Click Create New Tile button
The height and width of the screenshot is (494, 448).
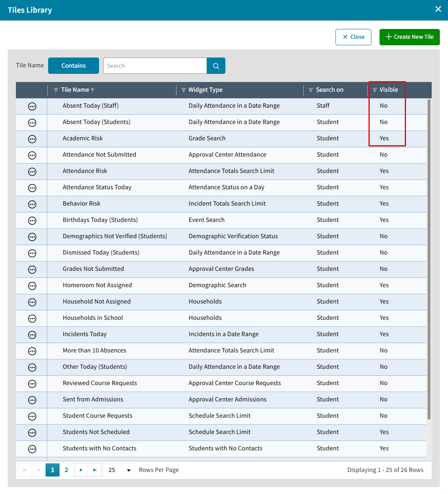point(410,37)
